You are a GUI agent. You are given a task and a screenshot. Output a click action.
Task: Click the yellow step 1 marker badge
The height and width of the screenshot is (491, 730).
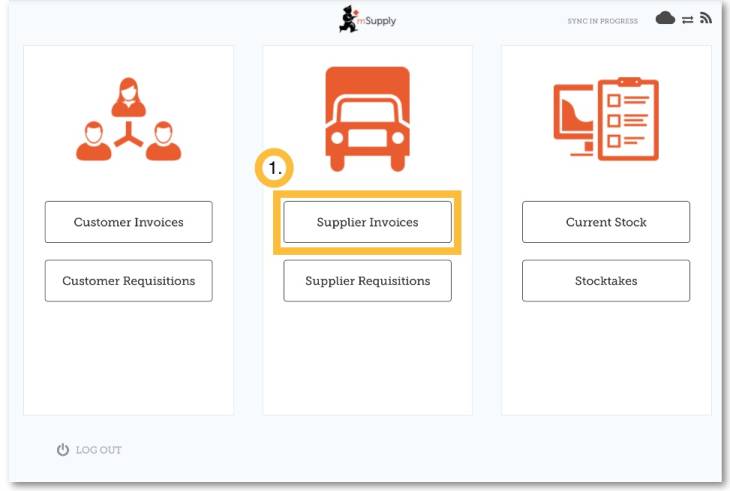273,170
